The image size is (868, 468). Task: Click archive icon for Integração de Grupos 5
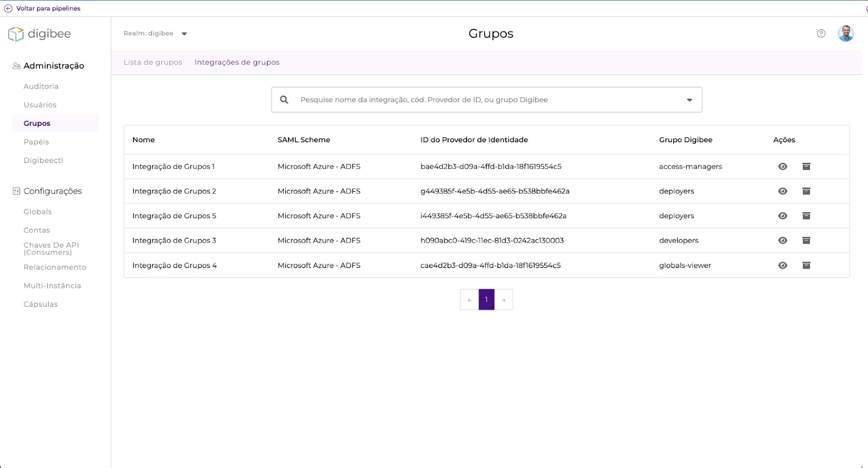[x=806, y=216]
